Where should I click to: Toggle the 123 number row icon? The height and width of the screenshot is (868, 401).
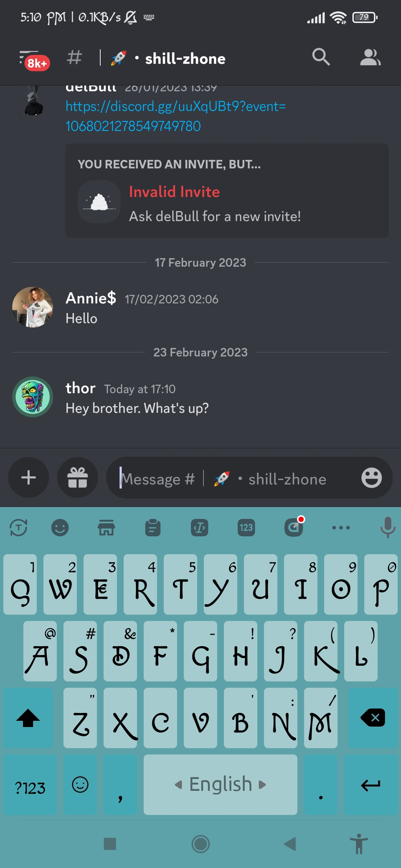point(246,527)
